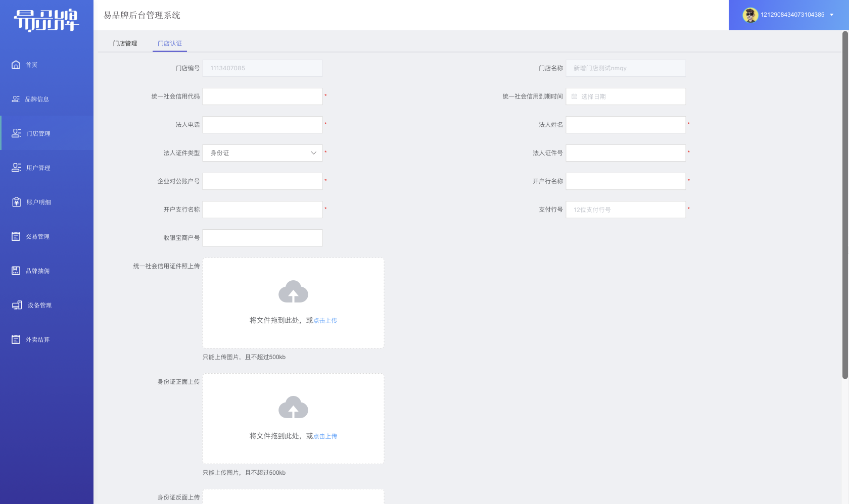Click the first 只能上传图片，且不超过500kb hint
This screenshot has width=849, height=504.
(x=244, y=357)
